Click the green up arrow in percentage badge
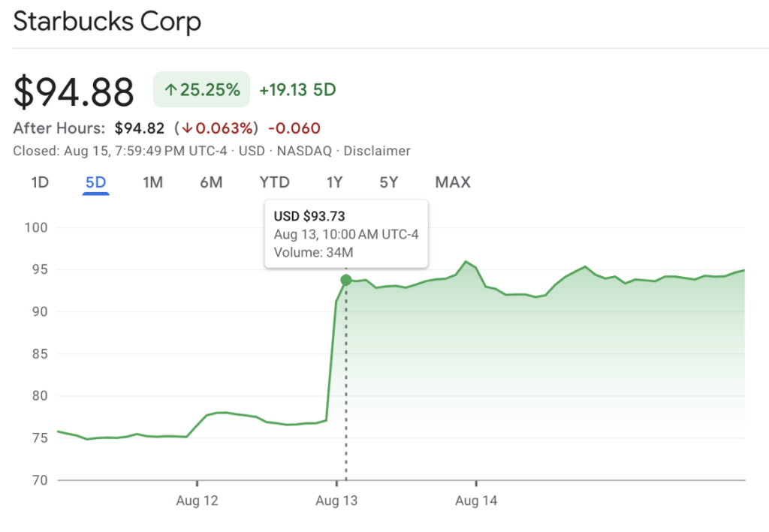Screen dimensions: 769x532 [170, 91]
